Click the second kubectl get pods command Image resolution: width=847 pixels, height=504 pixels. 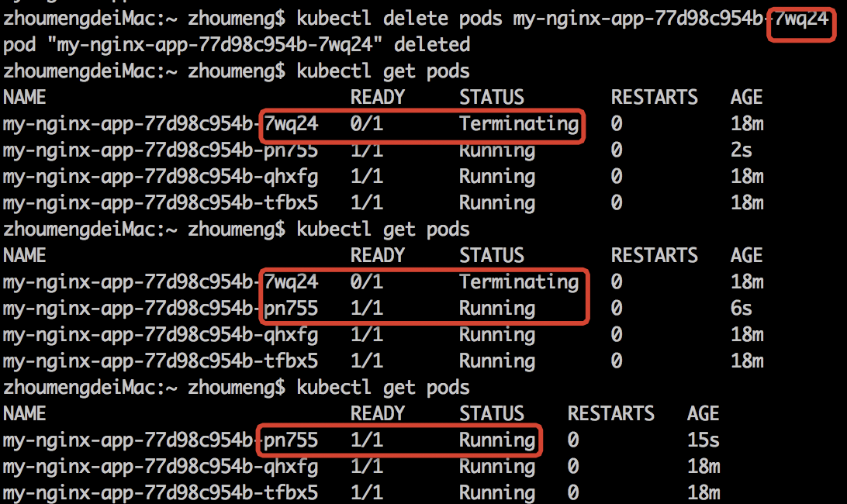pyautogui.click(x=383, y=230)
